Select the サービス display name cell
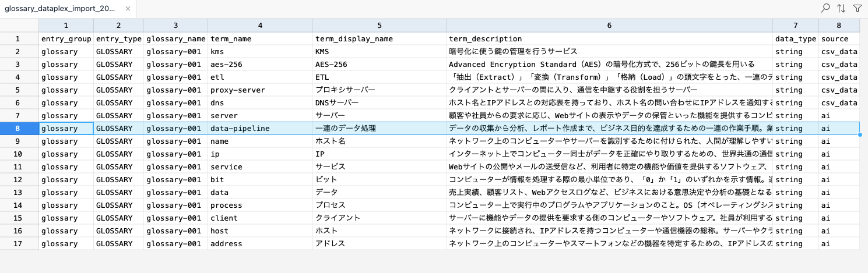Screen dimensions: 868x273 [x=379, y=167]
